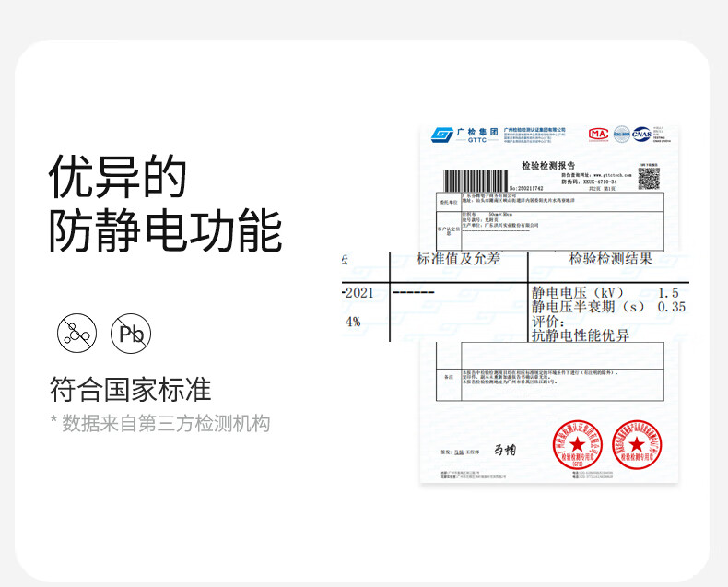Click the ilac-MRA round logo

(x=622, y=134)
